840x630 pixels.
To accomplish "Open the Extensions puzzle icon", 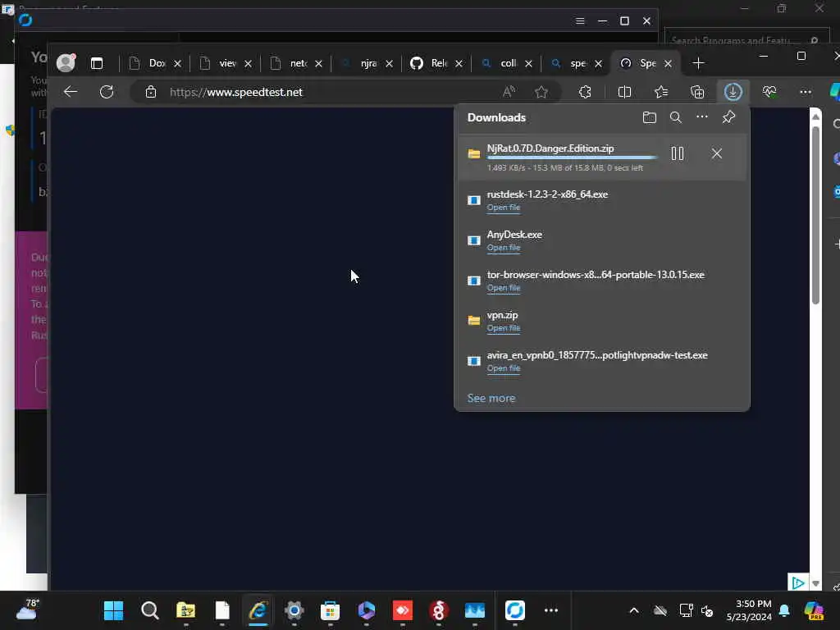I will (x=585, y=92).
